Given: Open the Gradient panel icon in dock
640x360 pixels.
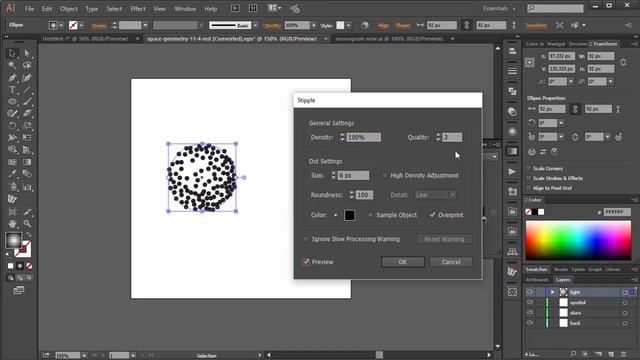Looking at the screenshot, I should pyautogui.click(x=512, y=151).
